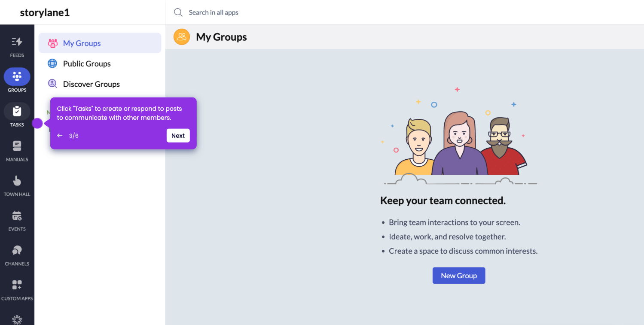The image size is (644, 325).
Task: Go back using tooltip arrow
Action: tap(60, 136)
